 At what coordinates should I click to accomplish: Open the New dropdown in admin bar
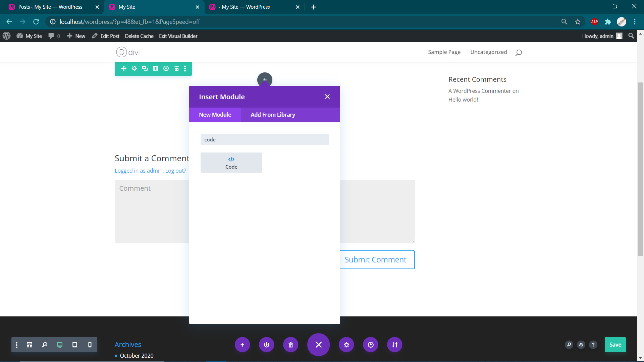point(76,36)
